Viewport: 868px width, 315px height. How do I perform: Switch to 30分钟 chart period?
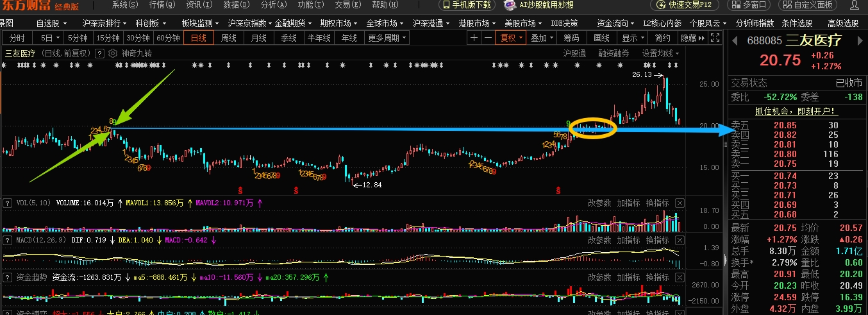point(138,38)
